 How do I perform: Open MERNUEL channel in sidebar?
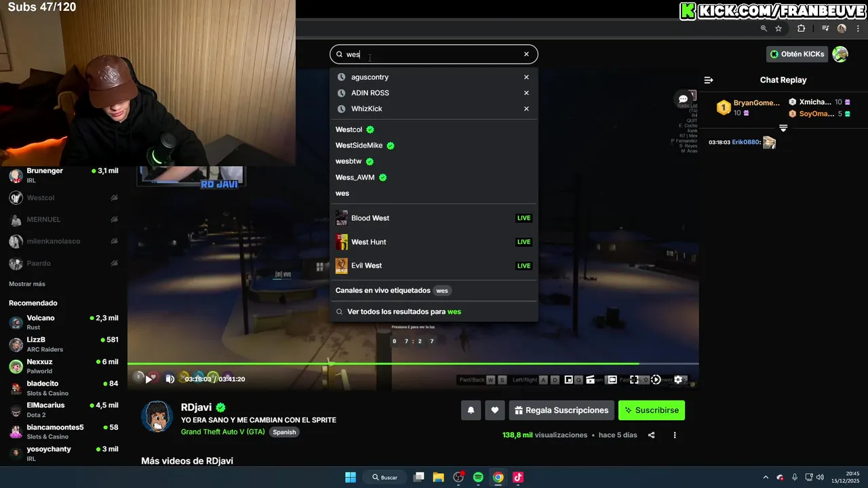tap(64, 220)
